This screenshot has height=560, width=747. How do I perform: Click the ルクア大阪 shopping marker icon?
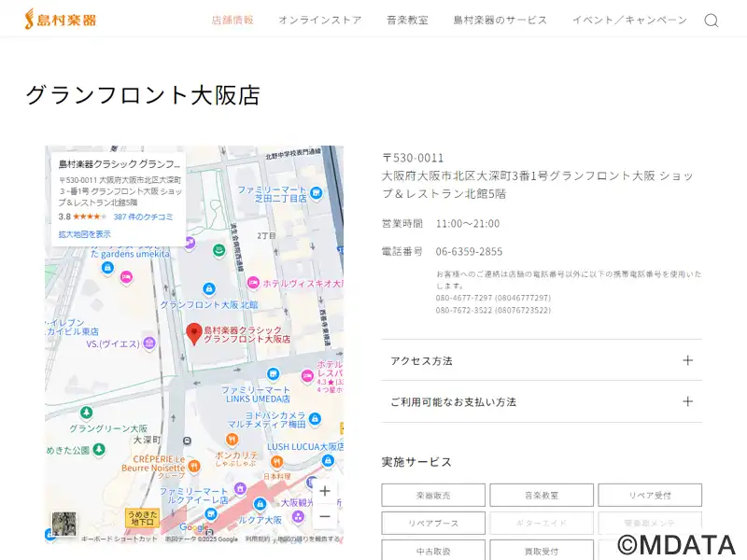[260, 503]
